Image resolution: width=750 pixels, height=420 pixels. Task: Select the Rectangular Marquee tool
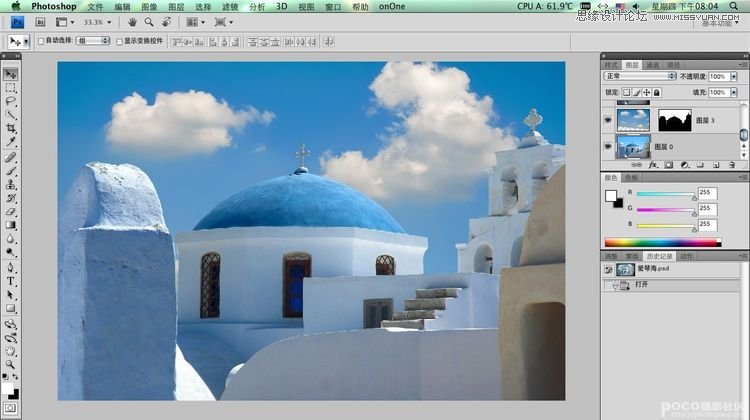[x=10, y=88]
